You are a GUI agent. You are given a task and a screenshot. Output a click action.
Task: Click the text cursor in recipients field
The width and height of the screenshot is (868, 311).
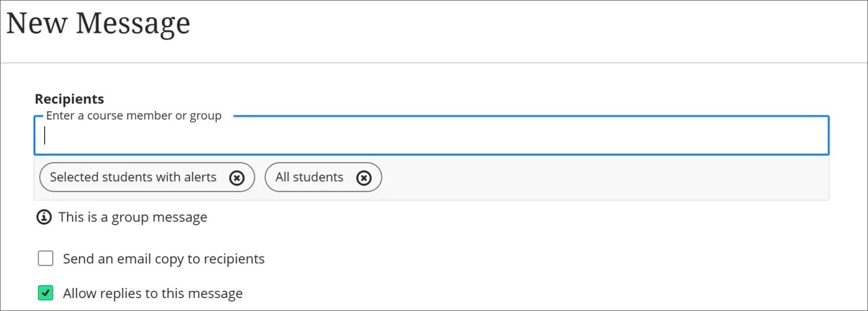[x=45, y=136]
